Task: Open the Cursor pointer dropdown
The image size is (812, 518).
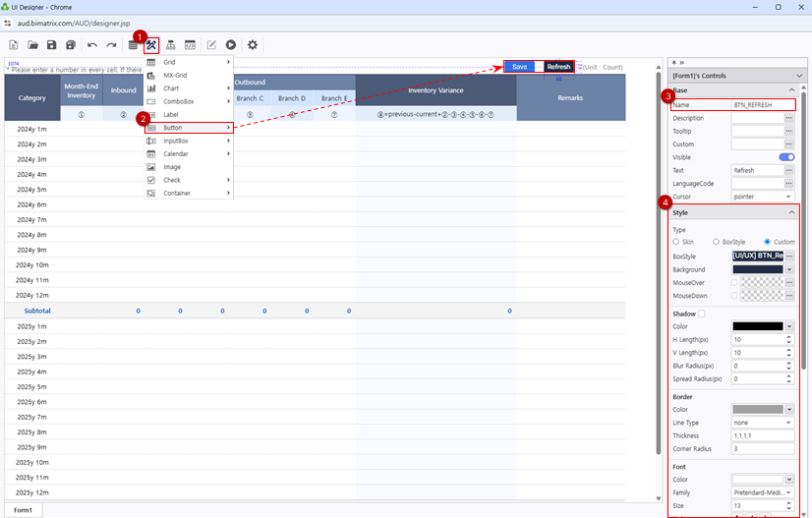Action: click(x=762, y=197)
